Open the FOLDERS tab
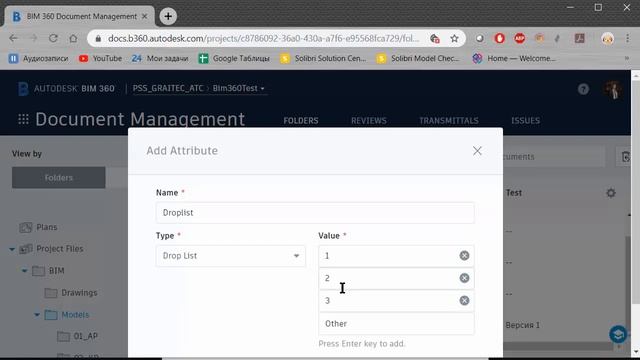Screen dimensions: 640x360 click(x=301, y=121)
